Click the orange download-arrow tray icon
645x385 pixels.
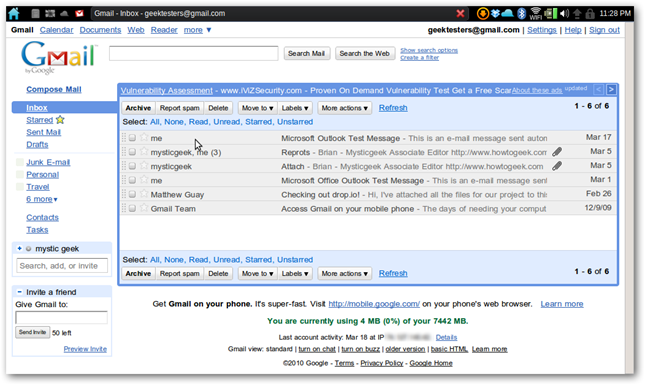483,13
